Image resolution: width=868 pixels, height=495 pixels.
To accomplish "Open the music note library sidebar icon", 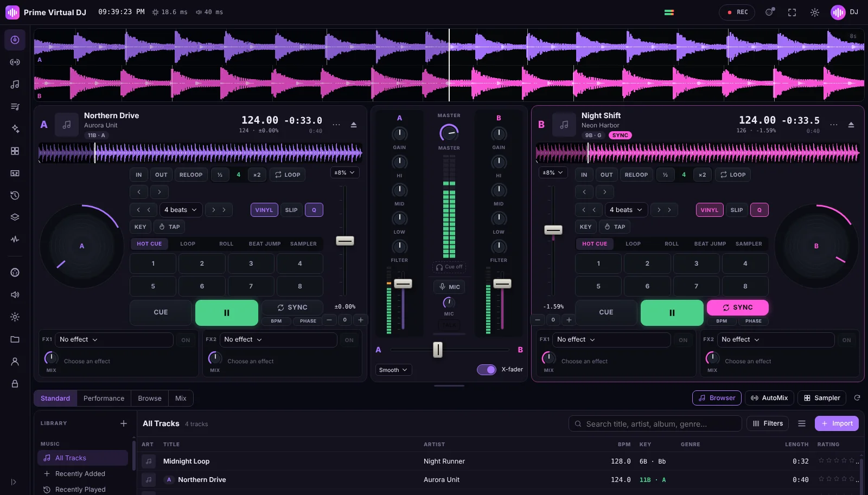I will tap(15, 84).
